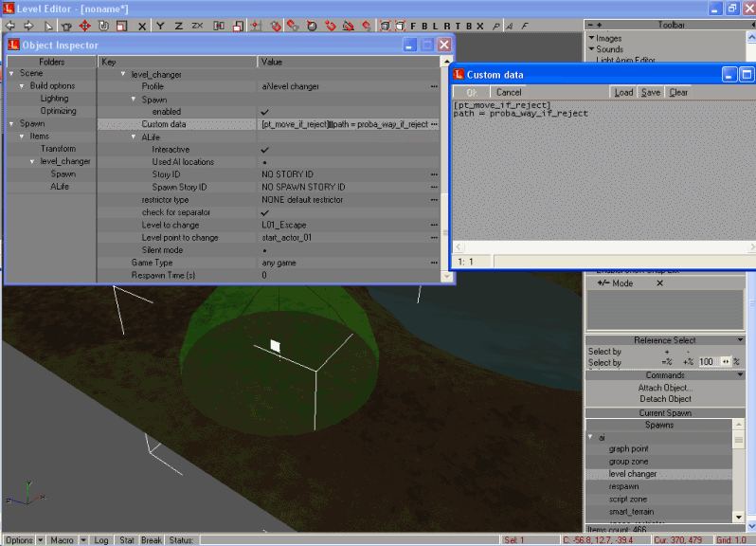
Task: Click Load in Custom data window
Action: click(623, 92)
